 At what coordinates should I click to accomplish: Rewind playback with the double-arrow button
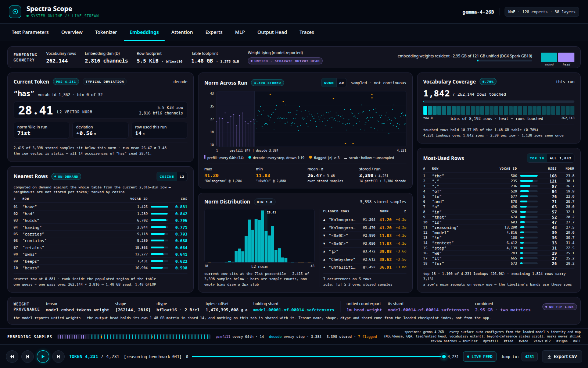(12, 357)
